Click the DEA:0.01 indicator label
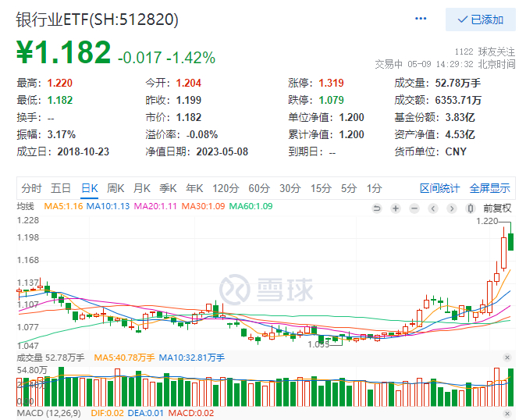This screenshot has width=526, height=420. coord(146,413)
